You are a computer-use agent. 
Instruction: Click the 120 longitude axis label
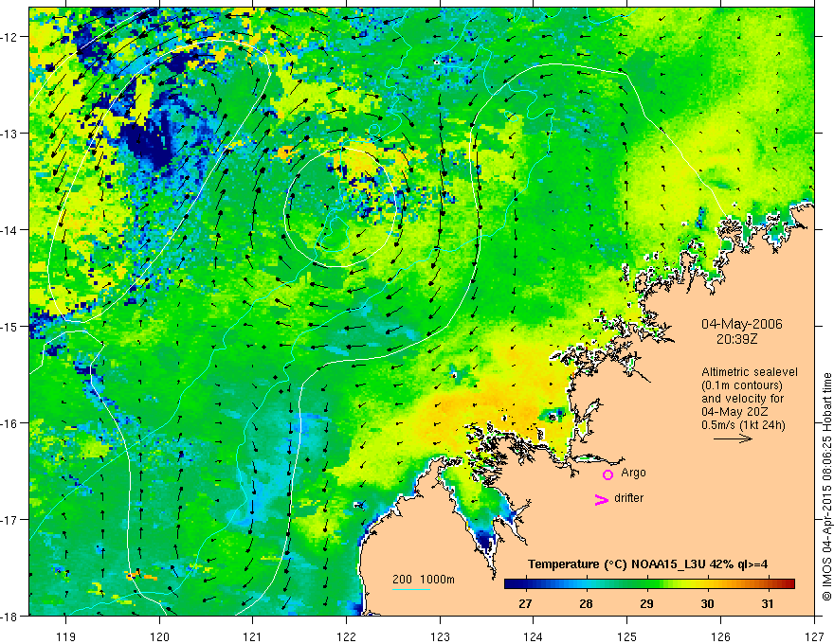coord(159,636)
